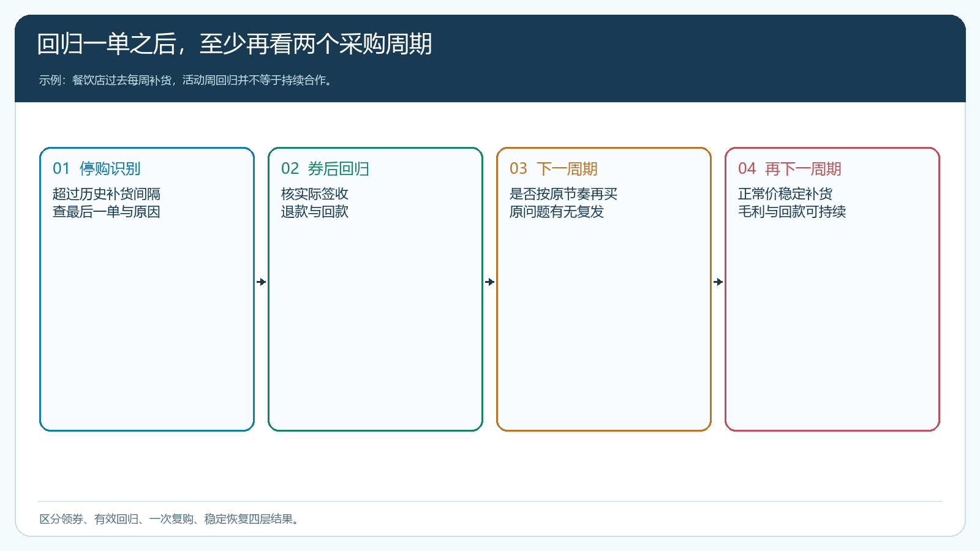The image size is (980, 551).
Task: Select the heading 04 再下一周期
Action: point(790,169)
